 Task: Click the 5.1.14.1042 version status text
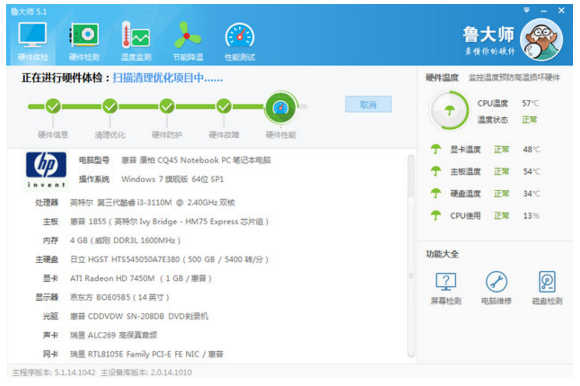tap(54, 372)
